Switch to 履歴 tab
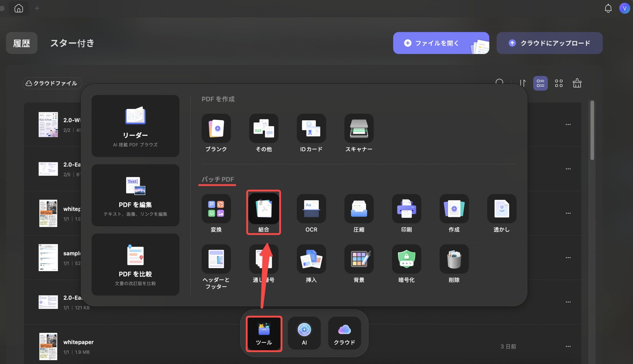This screenshot has width=633, height=364. [x=22, y=43]
